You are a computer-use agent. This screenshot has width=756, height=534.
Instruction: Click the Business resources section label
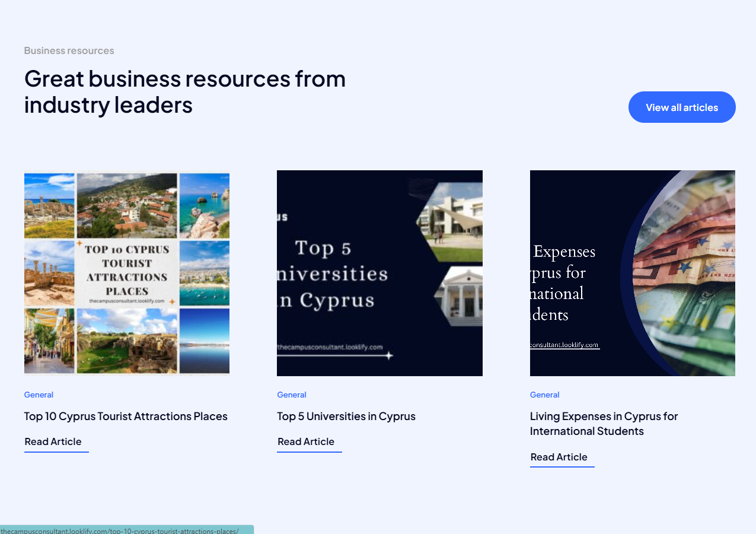[x=69, y=51]
